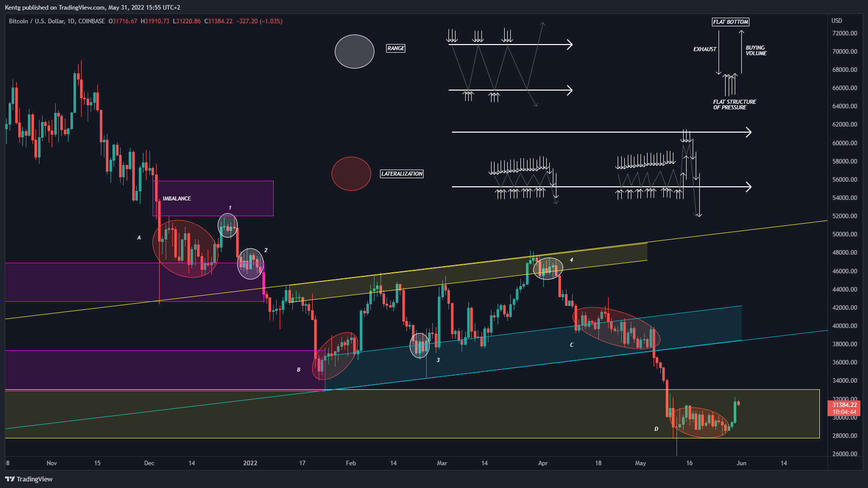Screen dimensions: 868x488
Task: Click the red ellipse above label C
Action: point(616,328)
